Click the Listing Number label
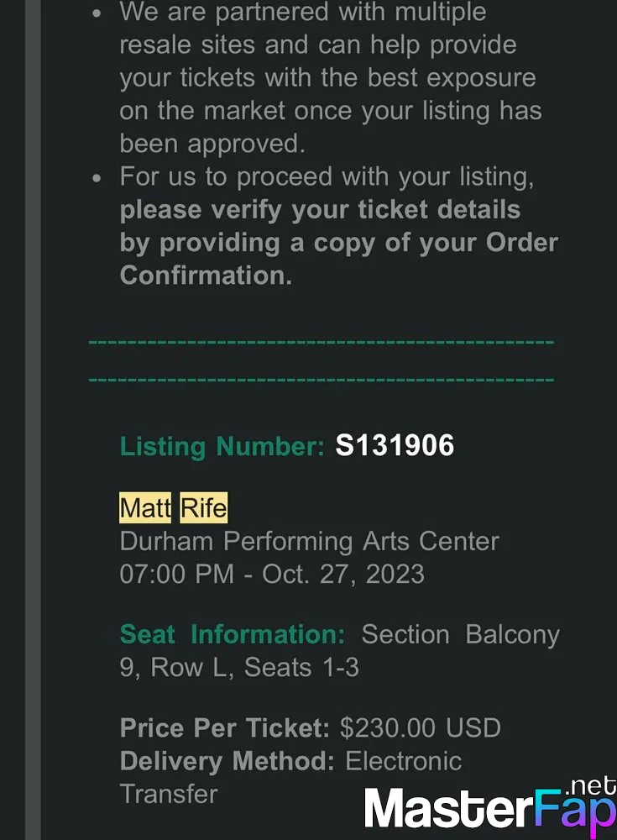617x840 pixels. (x=222, y=446)
